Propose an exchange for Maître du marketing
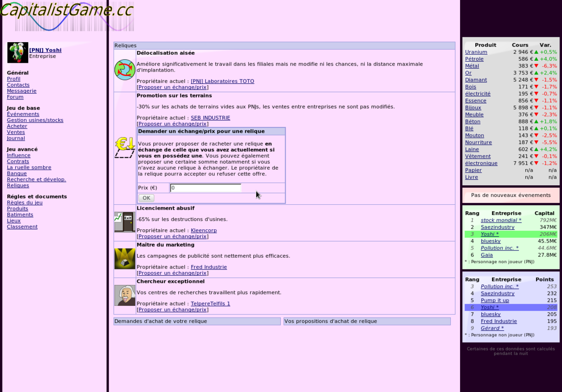Viewport: 562px width, 392px height. point(172,273)
